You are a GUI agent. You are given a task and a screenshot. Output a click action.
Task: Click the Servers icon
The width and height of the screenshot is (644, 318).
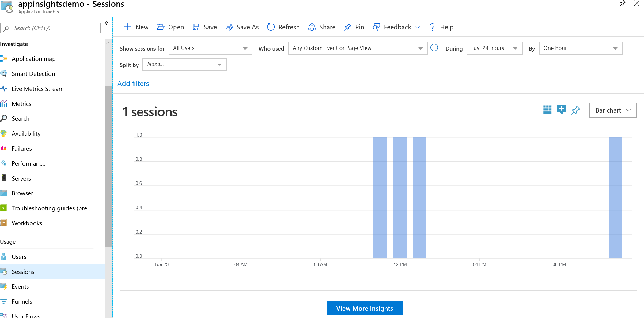pos(4,178)
